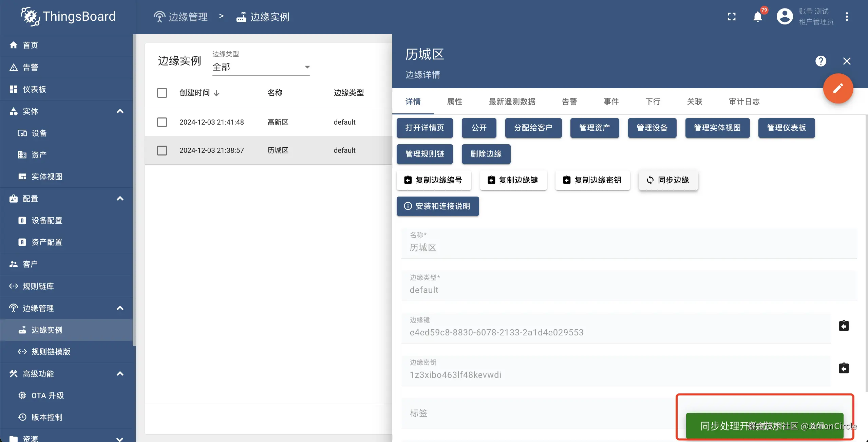Check the select-all checkbox in table header
Viewport: 868px width, 442px height.
(162, 93)
